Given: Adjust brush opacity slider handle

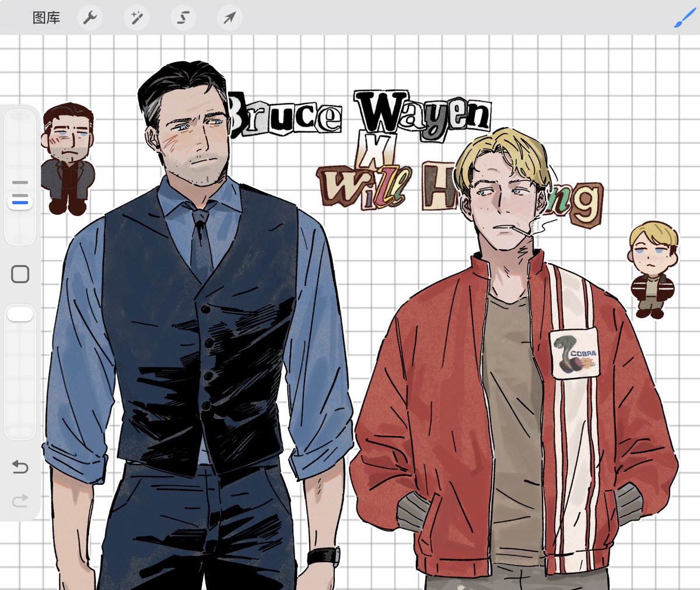Looking at the screenshot, I should click(x=20, y=315).
